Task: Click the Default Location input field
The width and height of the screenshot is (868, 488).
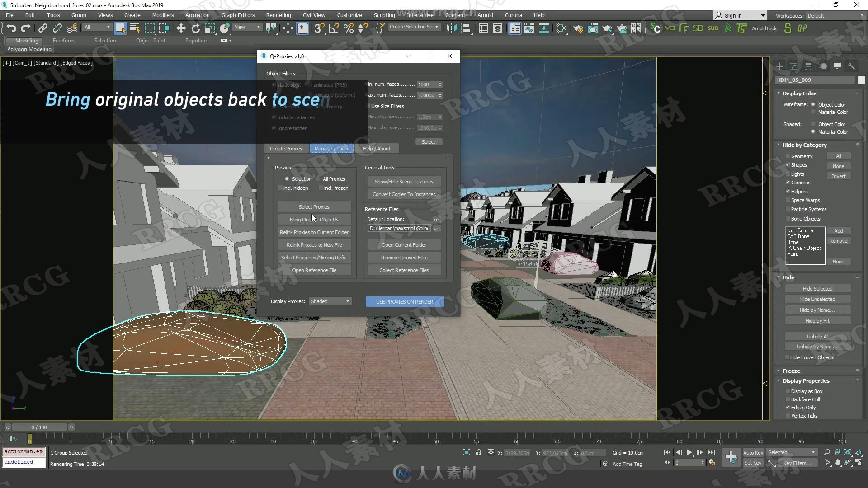Action: pyautogui.click(x=400, y=228)
